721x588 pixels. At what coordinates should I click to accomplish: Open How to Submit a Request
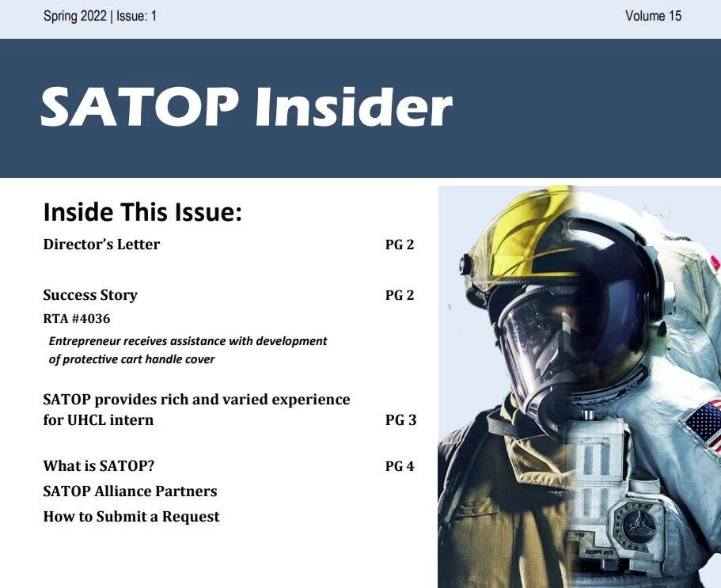click(x=131, y=517)
